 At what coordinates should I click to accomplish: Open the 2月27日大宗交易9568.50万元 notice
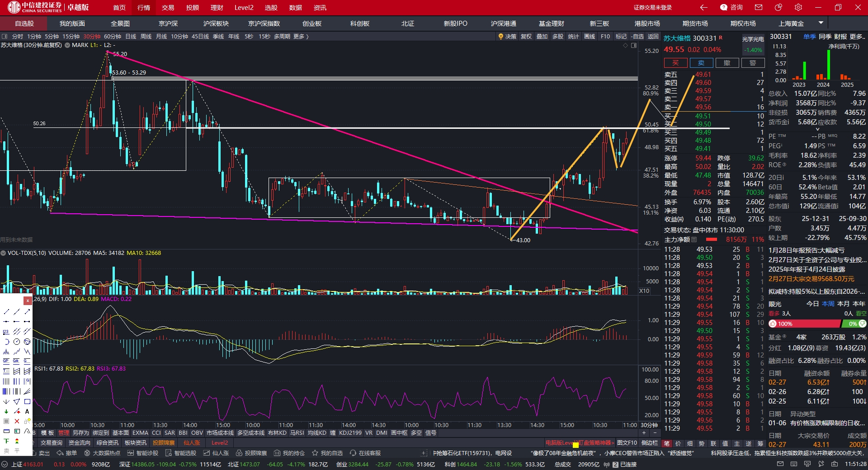click(x=811, y=279)
